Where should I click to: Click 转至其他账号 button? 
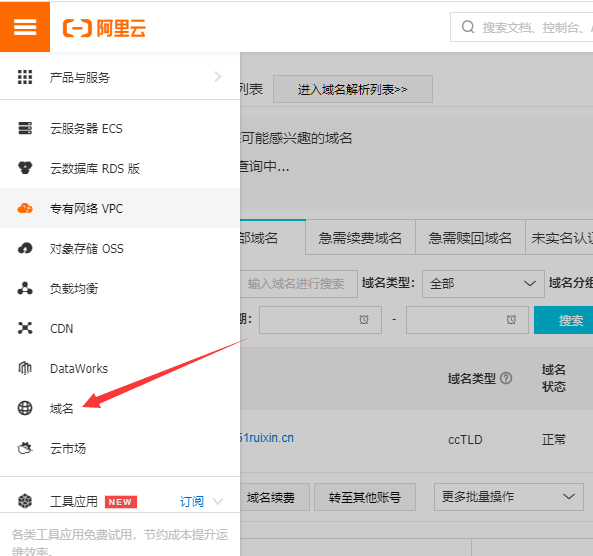click(x=365, y=497)
